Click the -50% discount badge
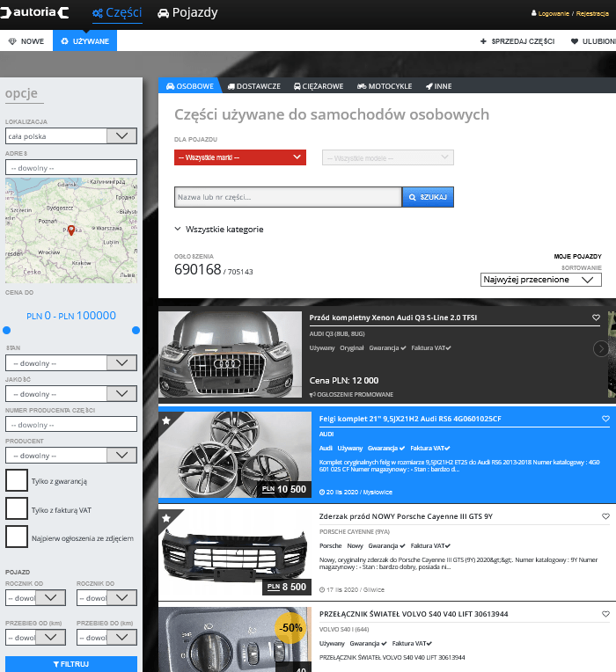 [x=290, y=628]
